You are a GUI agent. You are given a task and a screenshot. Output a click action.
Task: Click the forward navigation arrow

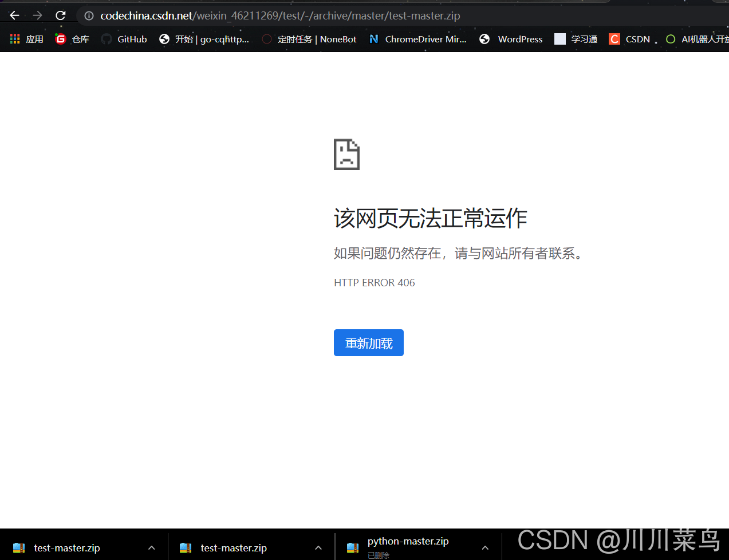(x=37, y=15)
